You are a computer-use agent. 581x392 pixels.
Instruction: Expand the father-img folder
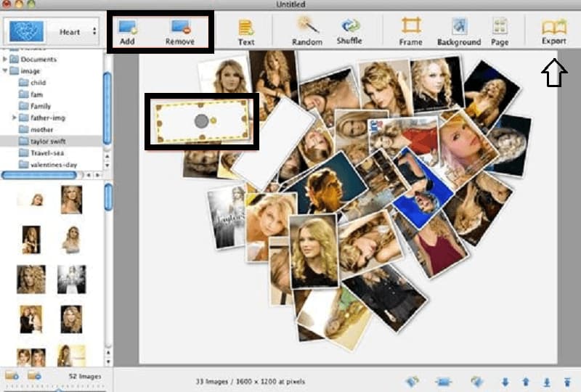(x=15, y=117)
